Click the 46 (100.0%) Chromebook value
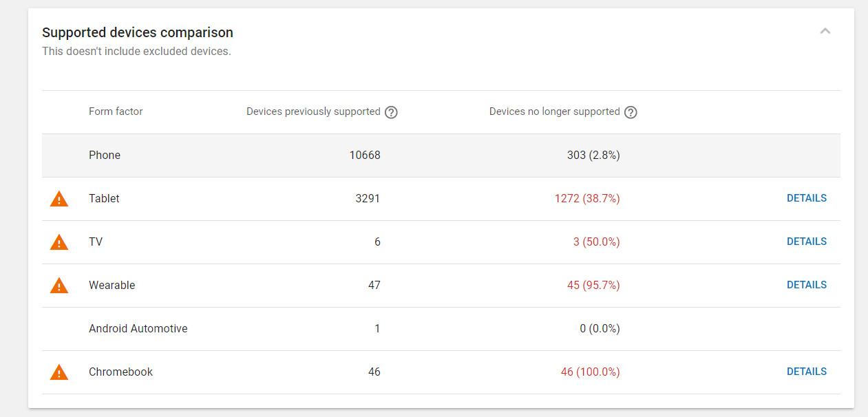The width and height of the screenshot is (868, 417). [590, 372]
